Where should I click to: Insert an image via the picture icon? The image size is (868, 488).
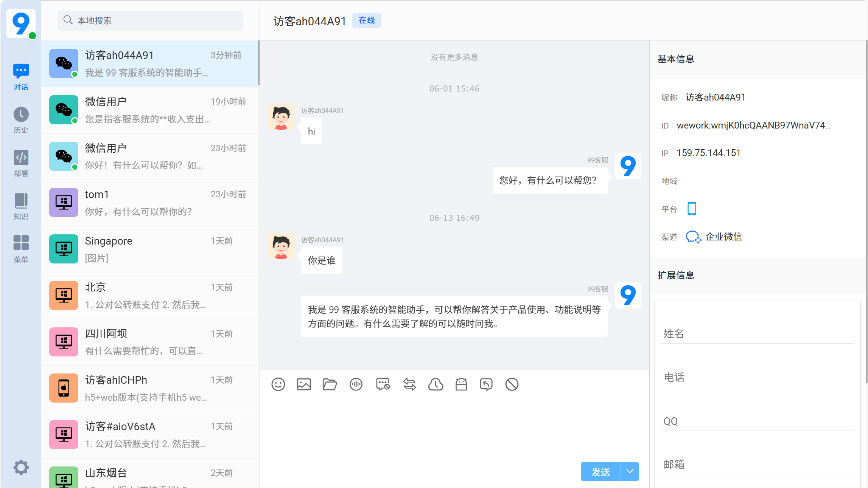coord(304,384)
